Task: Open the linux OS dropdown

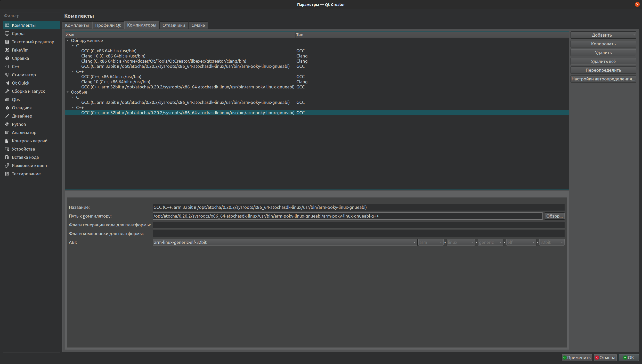Action: click(461, 242)
